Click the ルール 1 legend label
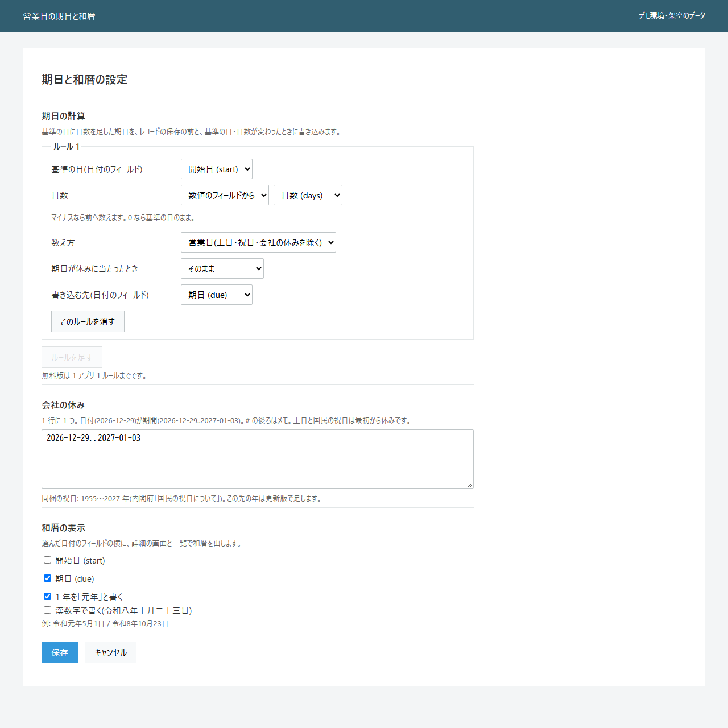Viewport: 728px width, 728px height. [67, 147]
